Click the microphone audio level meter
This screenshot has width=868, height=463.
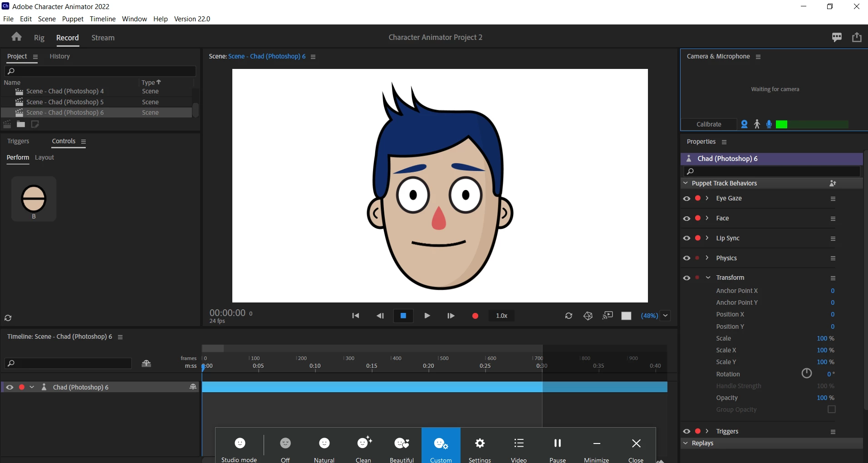point(812,124)
